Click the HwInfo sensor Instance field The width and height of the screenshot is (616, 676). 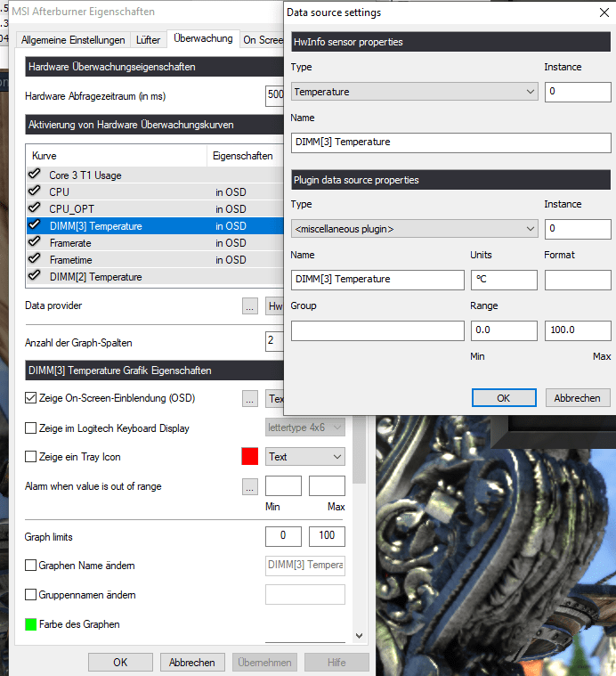(x=578, y=92)
